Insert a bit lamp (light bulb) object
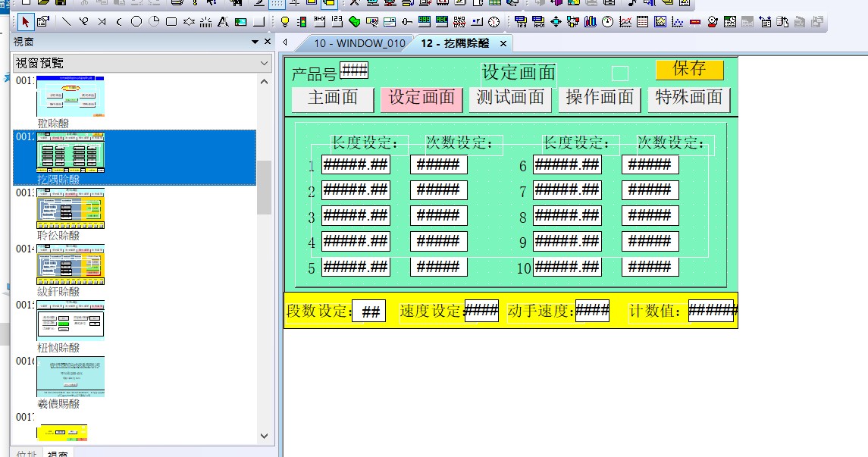This screenshot has width=868, height=457. 285,21
